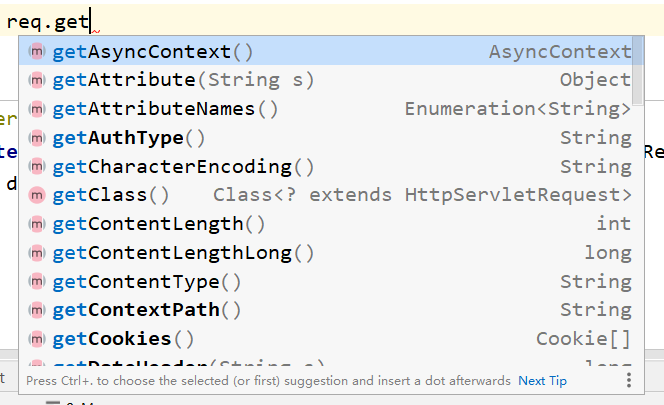Image resolution: width=664 pixels, height=405 pixels.
Task: Click the Enumeration<String> return type label
Action: tap(518, 109)
